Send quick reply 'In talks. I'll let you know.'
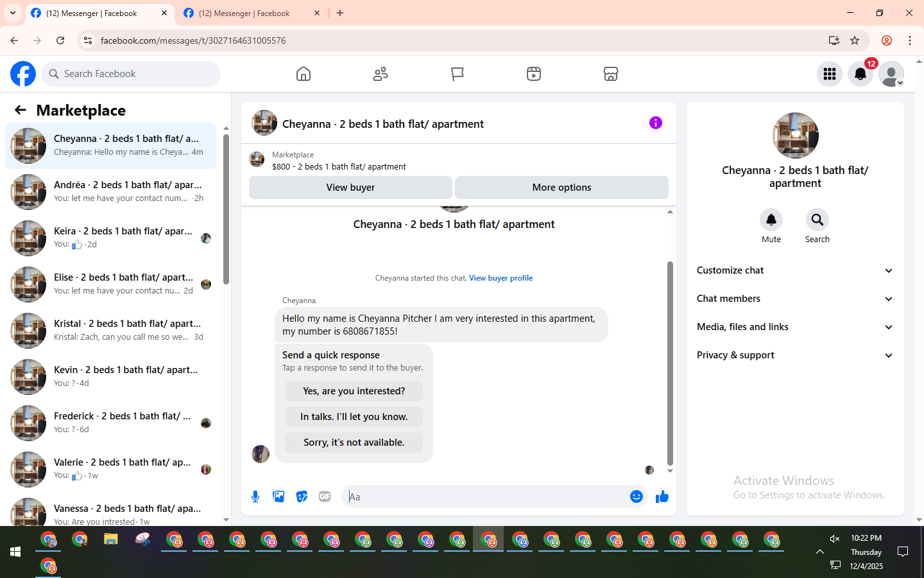Image resolution: width=924 pixels, height=578 pixels. [354, 417]
